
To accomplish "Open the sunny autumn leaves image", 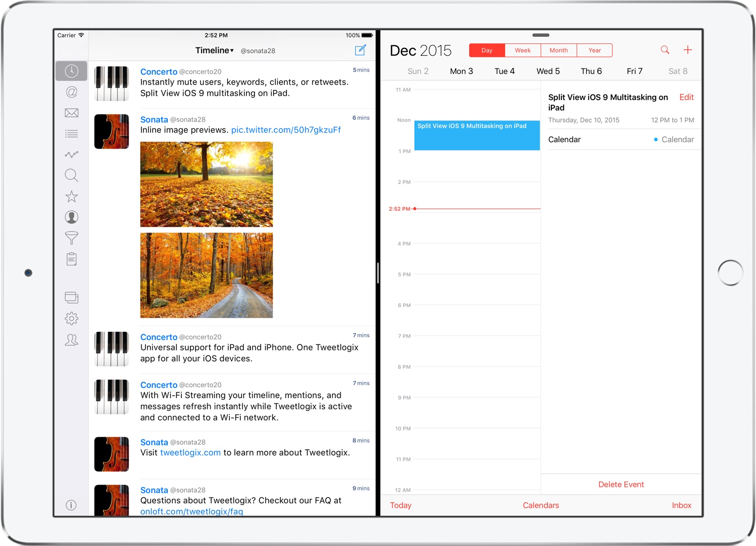I will 206,184.
